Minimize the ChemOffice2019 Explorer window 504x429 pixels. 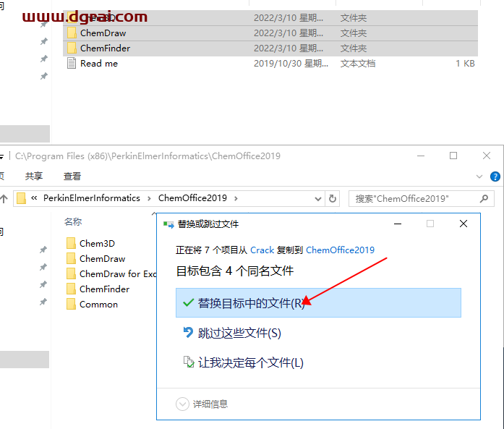(x=421, y=156)
